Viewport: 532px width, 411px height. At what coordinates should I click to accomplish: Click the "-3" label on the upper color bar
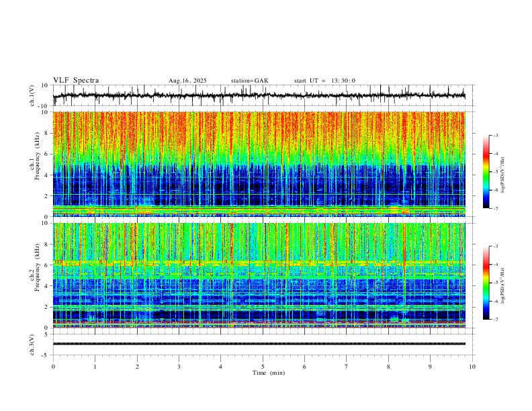[496, 135]
